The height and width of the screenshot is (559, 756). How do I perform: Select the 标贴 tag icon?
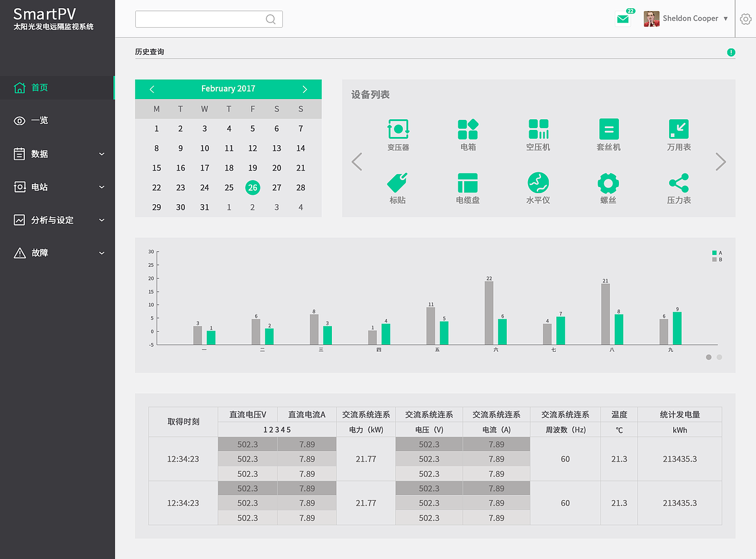398,182
